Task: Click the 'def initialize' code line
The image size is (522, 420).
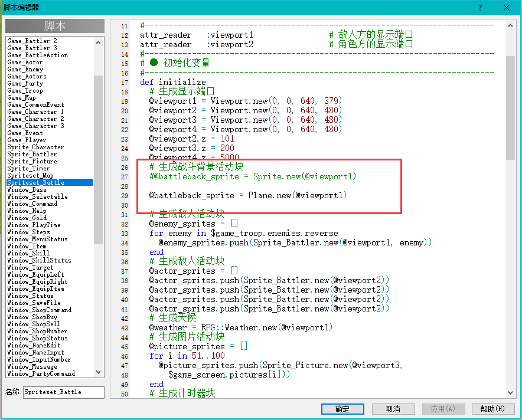Action: tap(173, 82)
